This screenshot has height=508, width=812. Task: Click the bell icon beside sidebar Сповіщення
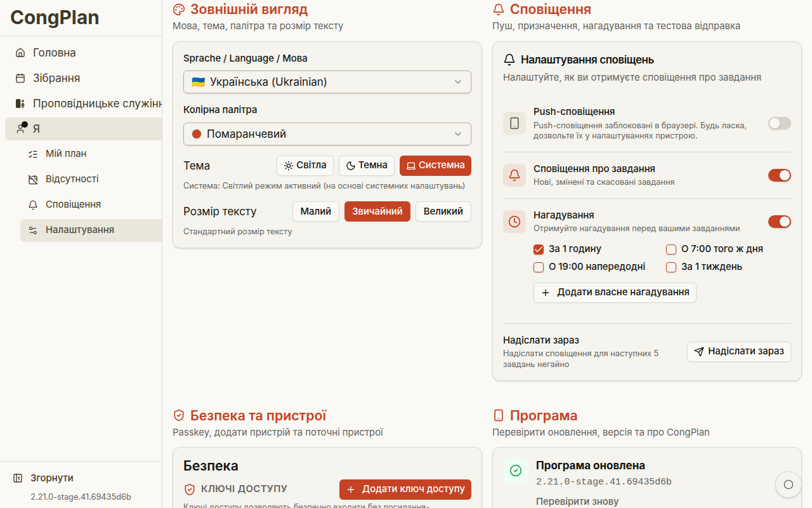coord(33,204)
